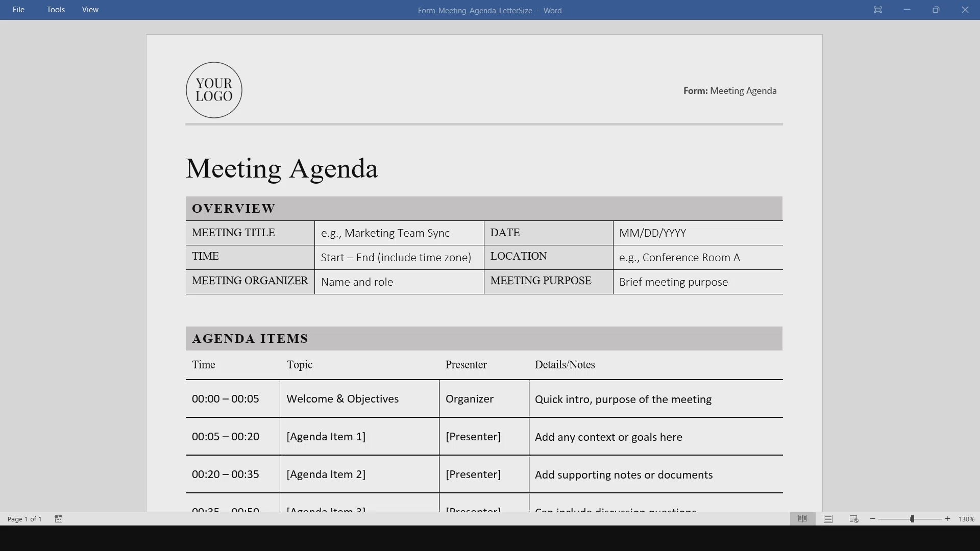Toggle auto-hide reading toolbar icon

point(877,10)
